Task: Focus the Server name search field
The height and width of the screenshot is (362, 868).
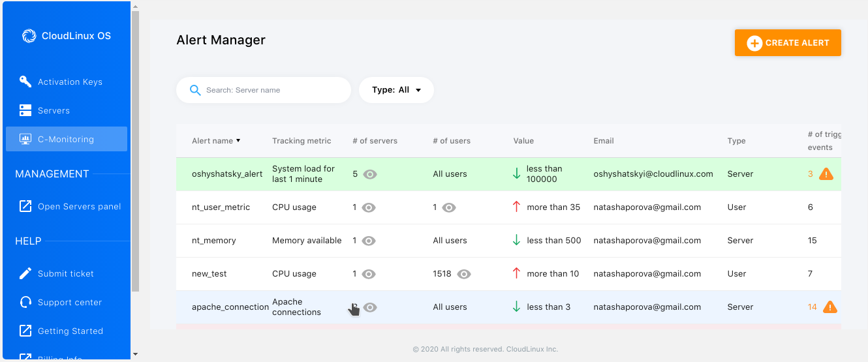Action: click(271, 90)
